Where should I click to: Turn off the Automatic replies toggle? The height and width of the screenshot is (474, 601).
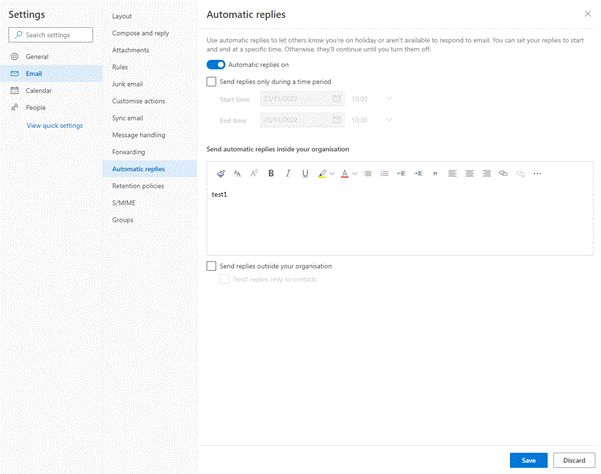tap(215, 64)
